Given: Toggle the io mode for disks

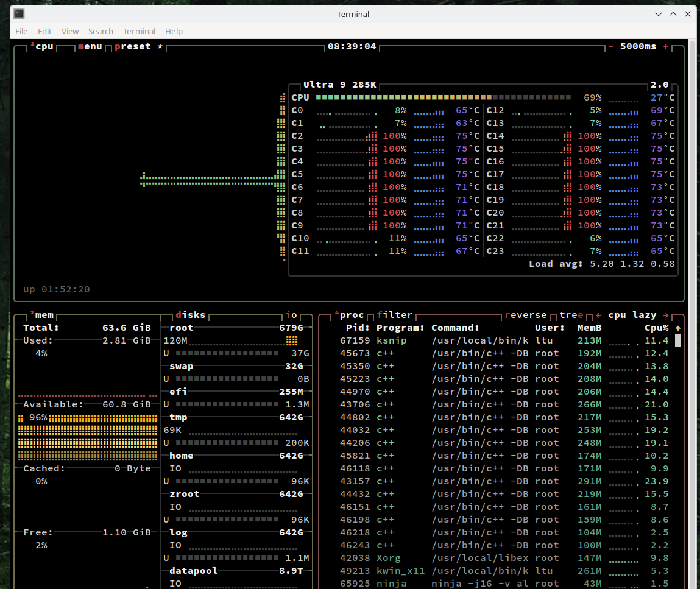Looking at the screenshot, I should click(292, 315).
